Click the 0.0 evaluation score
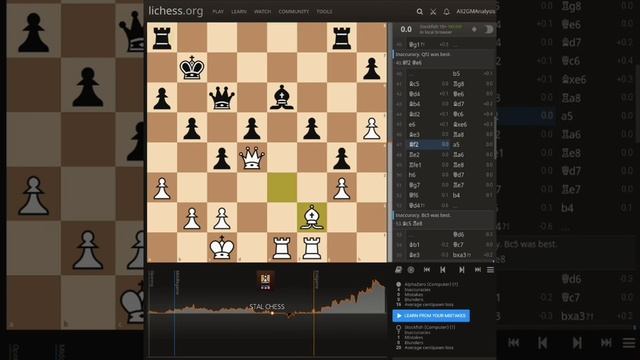 tap(406, 29)
